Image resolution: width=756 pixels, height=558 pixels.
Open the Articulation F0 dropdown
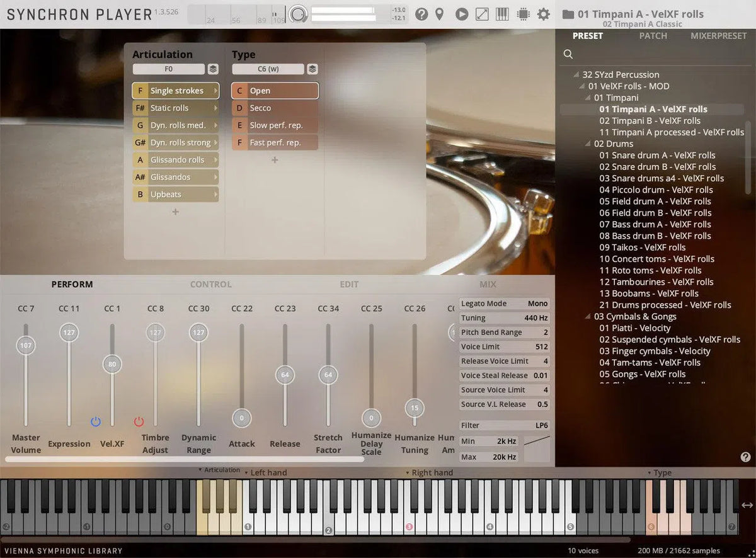pyautogui.click(x=168, y=69)
